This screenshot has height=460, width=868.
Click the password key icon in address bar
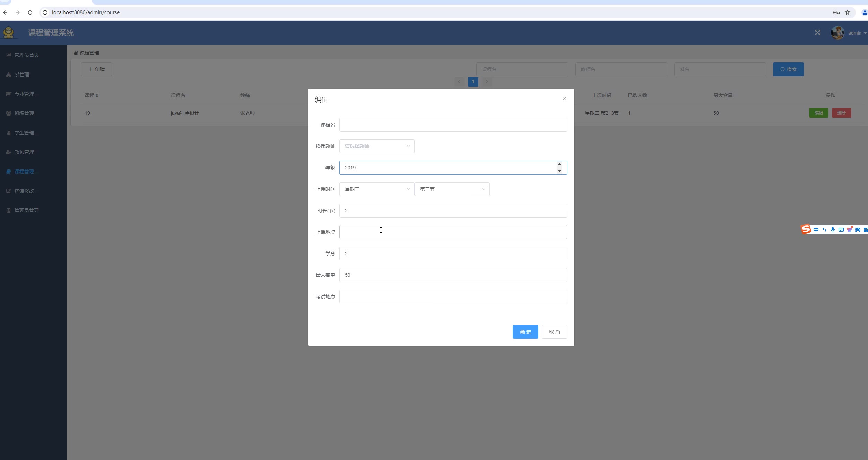pyautogui.click(x=836, y=12)
